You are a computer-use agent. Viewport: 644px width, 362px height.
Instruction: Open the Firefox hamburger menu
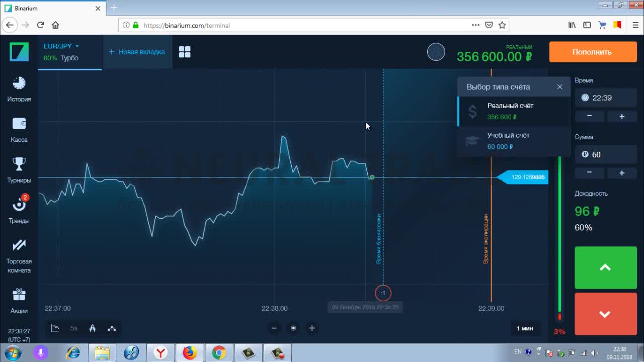[635, 25]
